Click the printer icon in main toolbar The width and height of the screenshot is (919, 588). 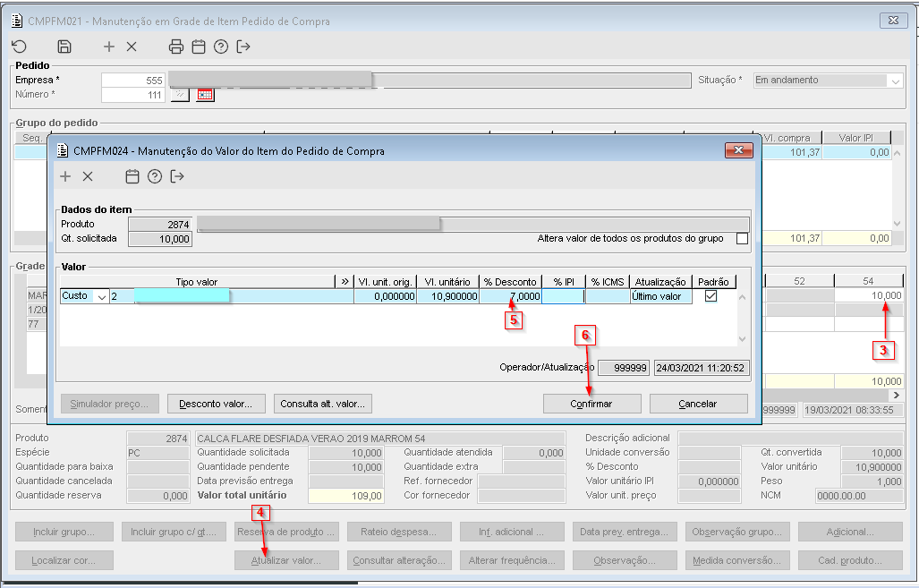(175, 47)
